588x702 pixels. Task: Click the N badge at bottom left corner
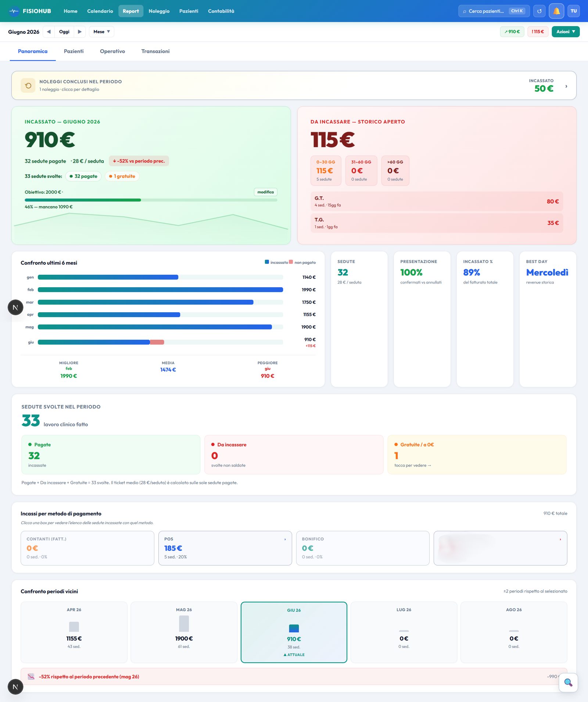click(15, 687)
